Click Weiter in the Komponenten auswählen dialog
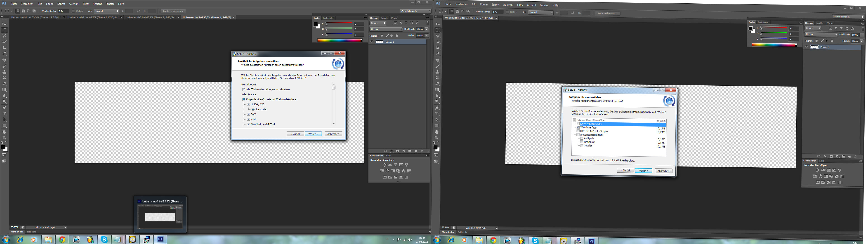 coord(643,171)
